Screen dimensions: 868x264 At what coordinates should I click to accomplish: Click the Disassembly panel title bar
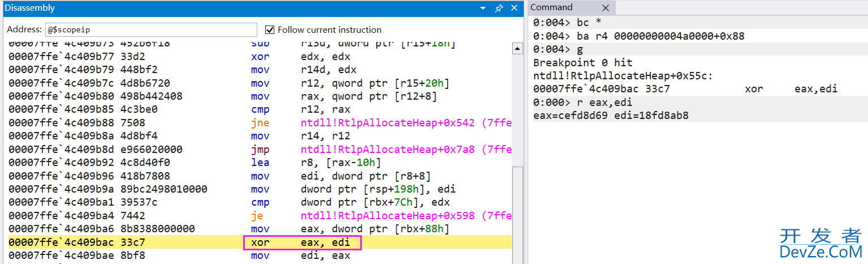pyautogui.click(x=226, y=8)
